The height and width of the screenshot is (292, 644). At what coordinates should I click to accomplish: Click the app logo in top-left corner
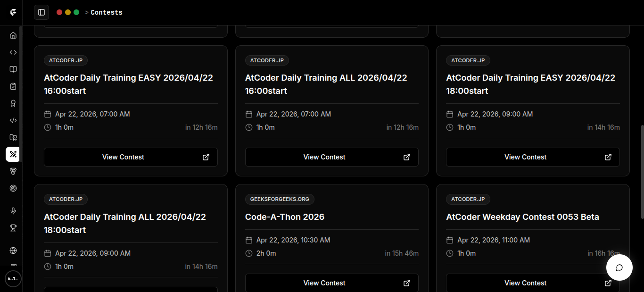tap(13, 12)
